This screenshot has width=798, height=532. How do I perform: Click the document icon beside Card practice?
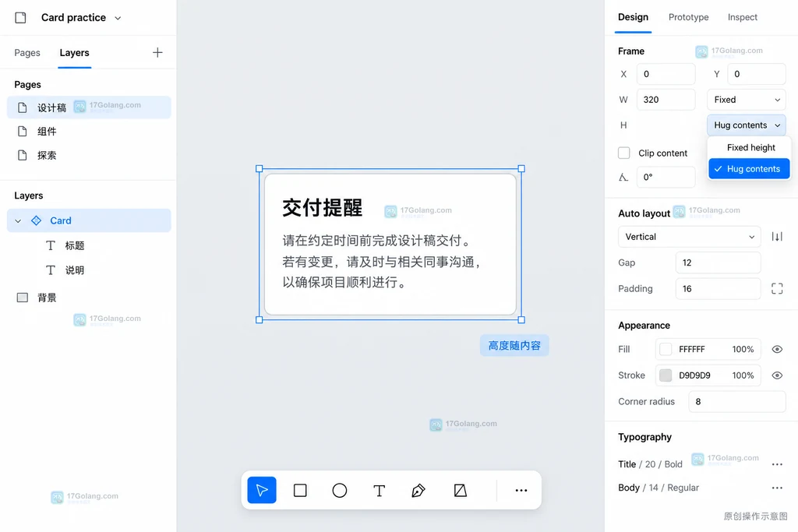20,18
